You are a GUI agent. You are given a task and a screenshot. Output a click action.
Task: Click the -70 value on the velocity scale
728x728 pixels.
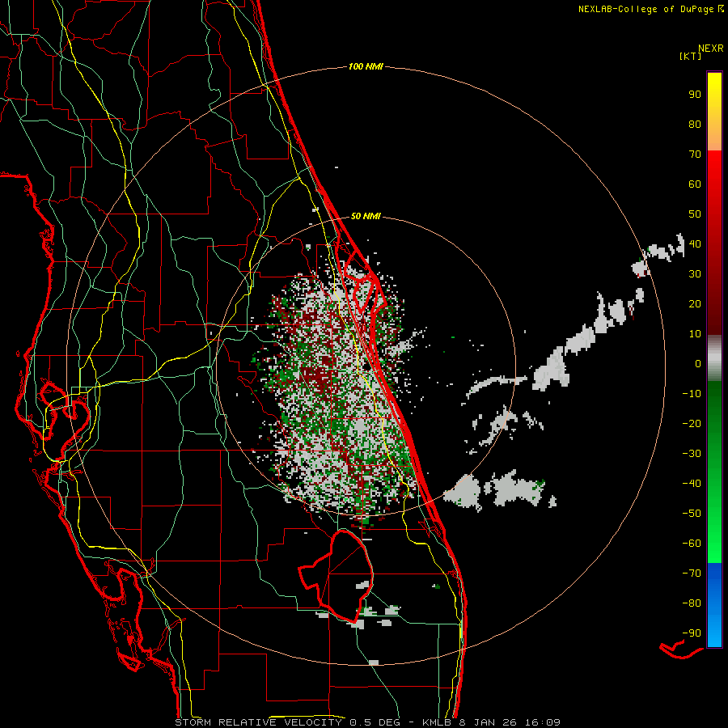692,574
